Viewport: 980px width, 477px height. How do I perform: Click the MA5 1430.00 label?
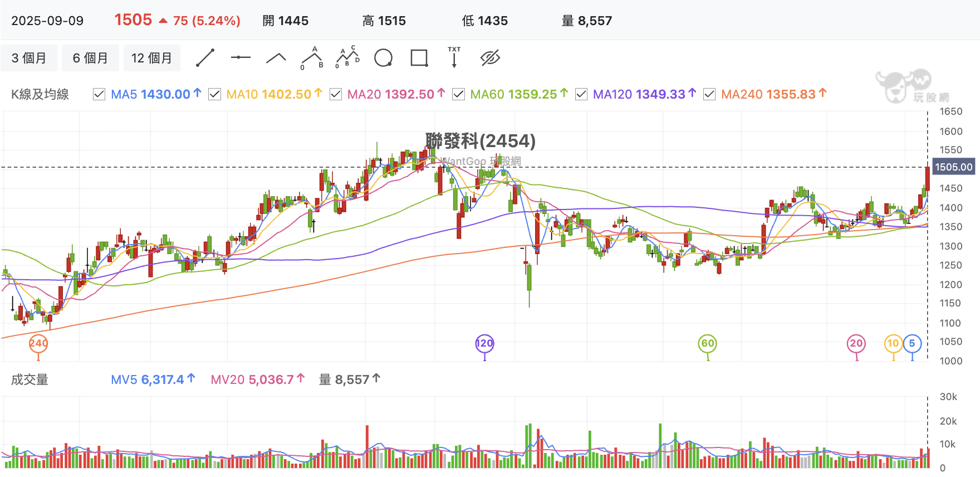[x=156, y=95]
